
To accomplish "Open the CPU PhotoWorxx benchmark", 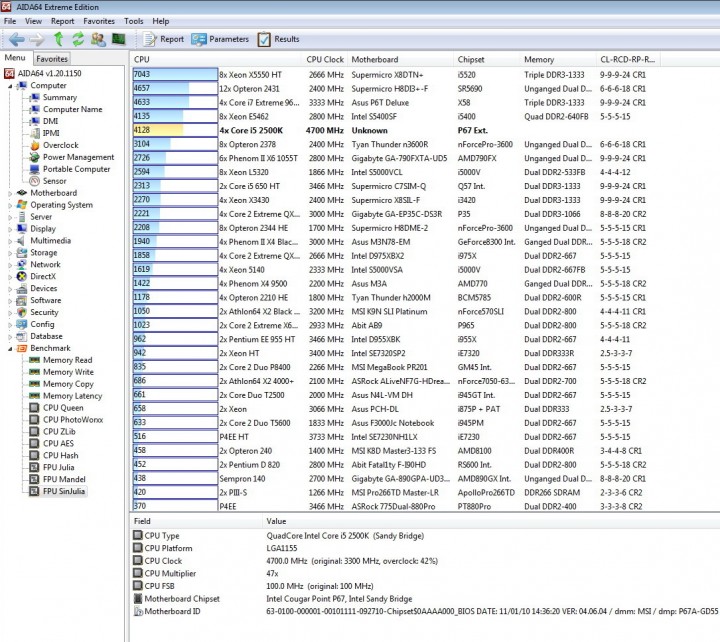I will (x=73, y=420).
